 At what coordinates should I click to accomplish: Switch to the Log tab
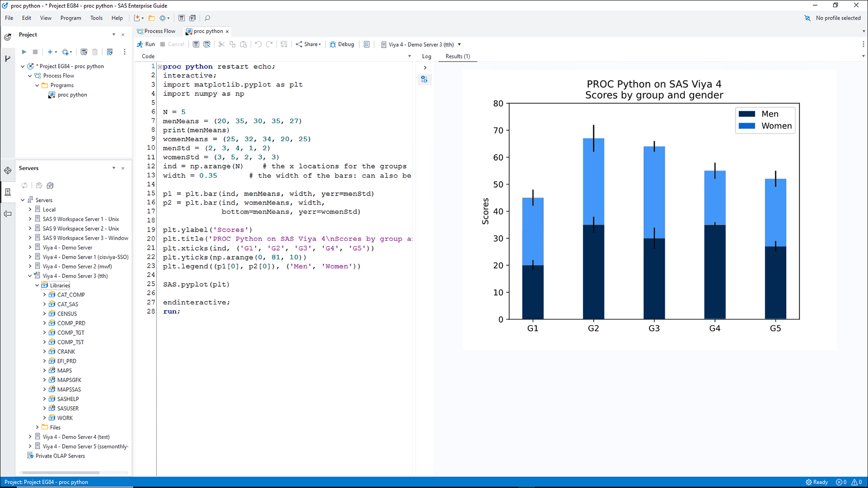coord(427,56)
